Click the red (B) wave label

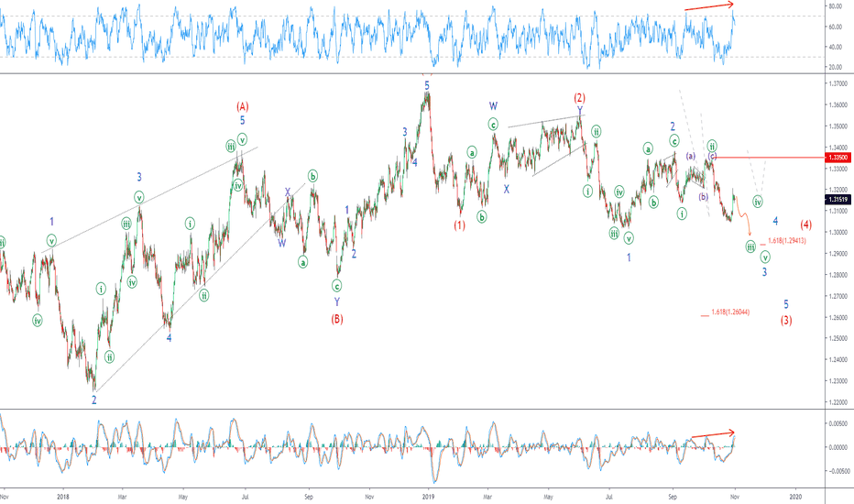337,319
